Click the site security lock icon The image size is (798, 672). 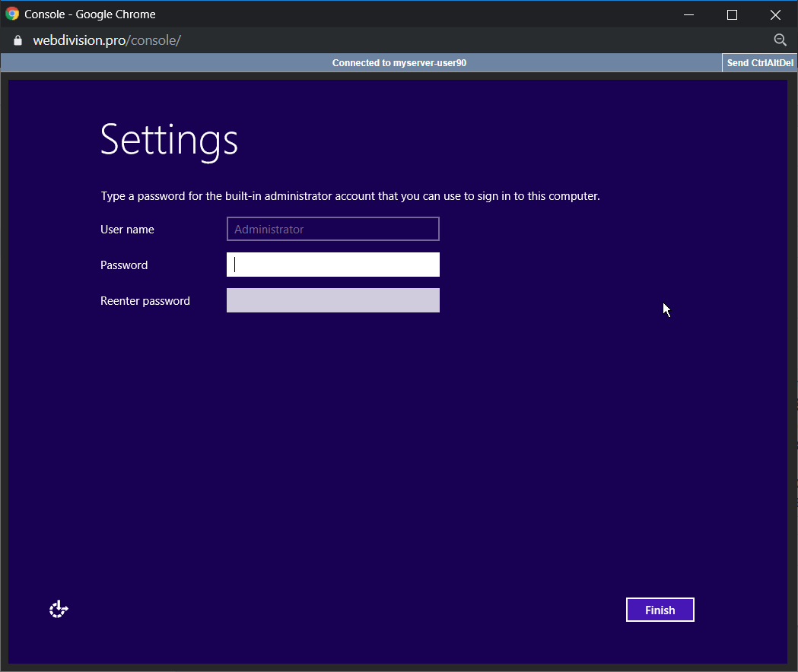pyautogui.click(x=18, y=40)
